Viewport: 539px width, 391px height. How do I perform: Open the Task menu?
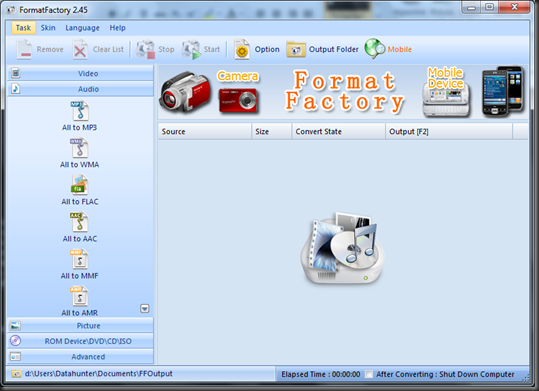[23, 28]
